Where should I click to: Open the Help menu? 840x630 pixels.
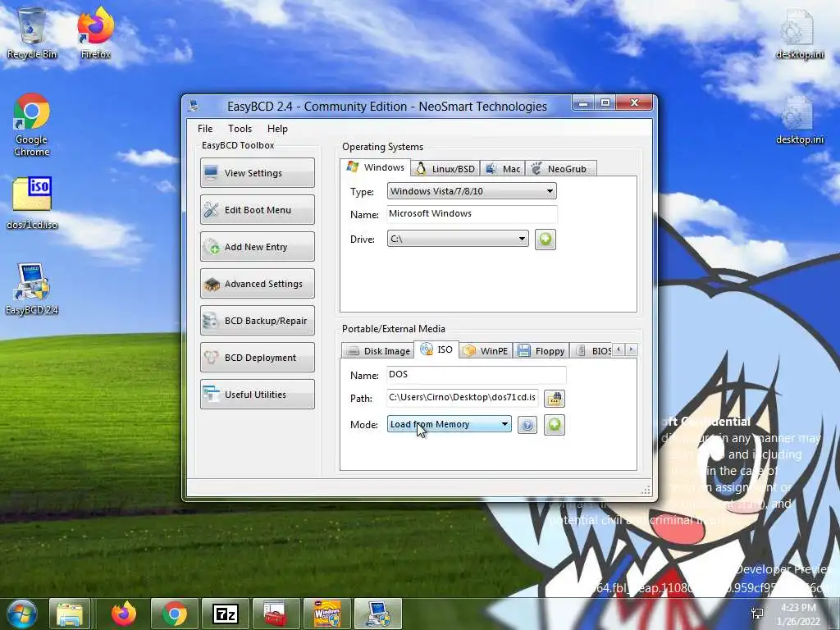[277, 129]
